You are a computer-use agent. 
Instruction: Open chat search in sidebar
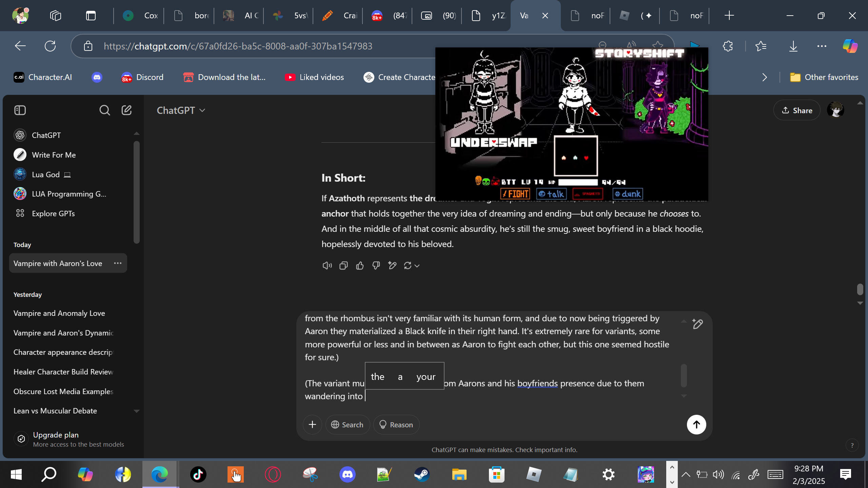104,110
